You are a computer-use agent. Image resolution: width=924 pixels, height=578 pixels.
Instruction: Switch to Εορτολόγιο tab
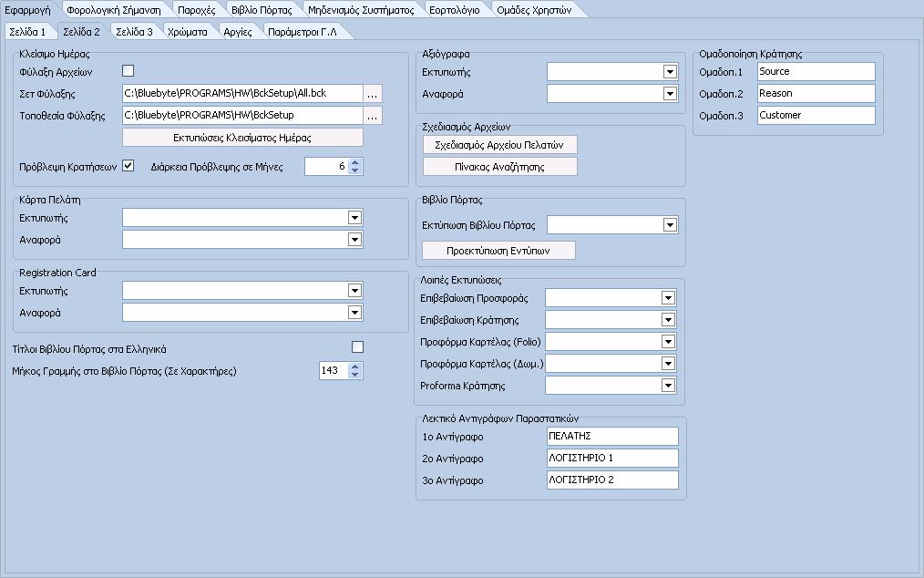[x=455, y=10]
